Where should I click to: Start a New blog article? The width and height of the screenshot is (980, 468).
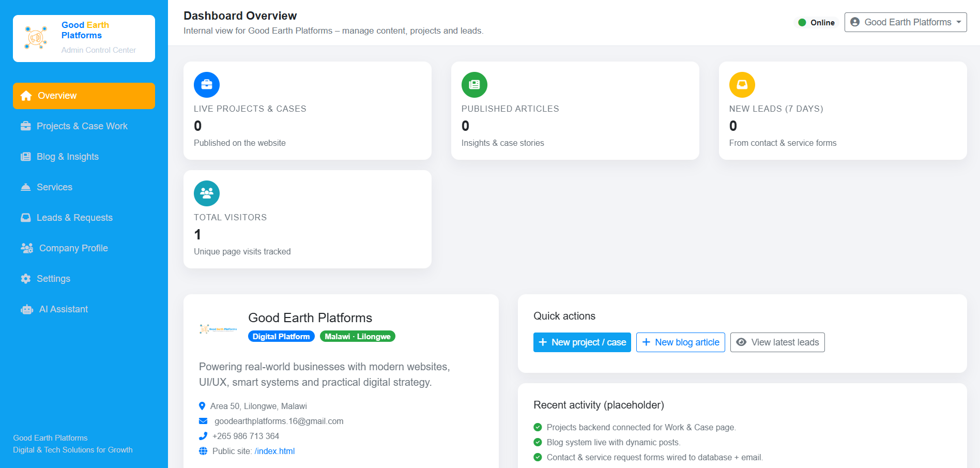[x=681, y=342]
